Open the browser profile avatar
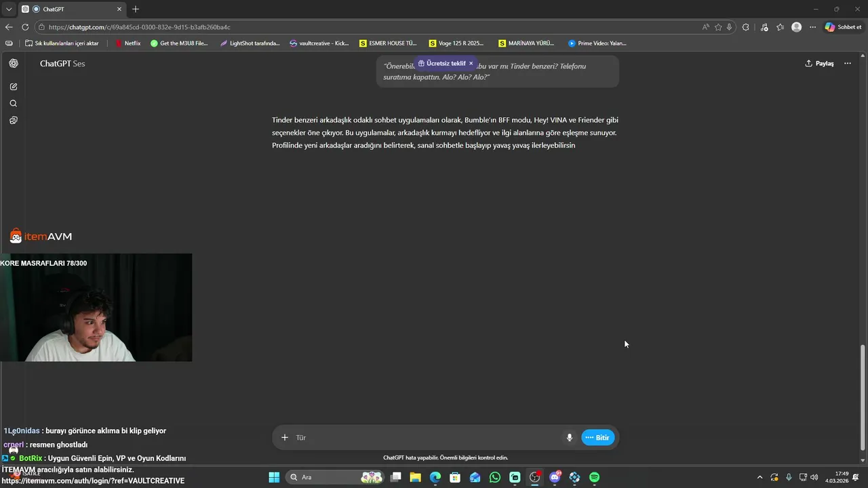This screenshot has width=868, height=488. [x=797, y=27]
